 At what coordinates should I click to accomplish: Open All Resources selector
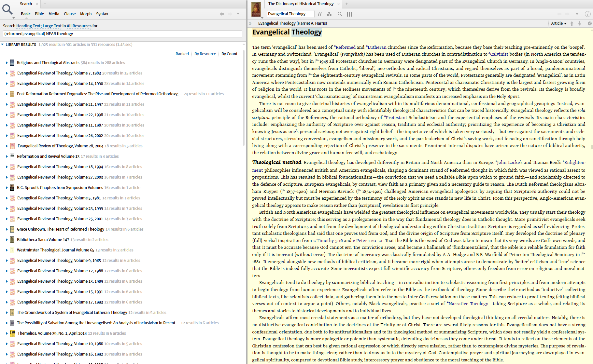click(79, 26)
